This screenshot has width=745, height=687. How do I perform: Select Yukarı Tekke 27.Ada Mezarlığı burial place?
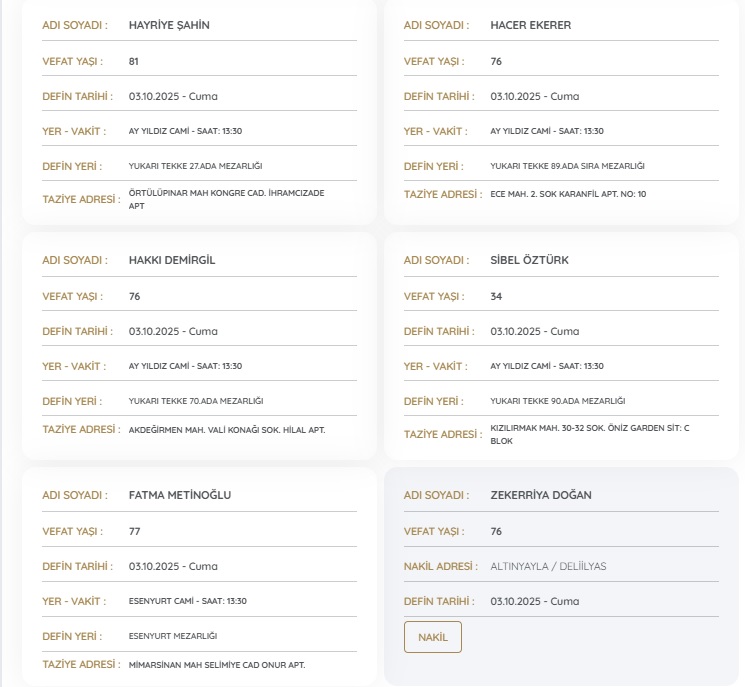195,166
